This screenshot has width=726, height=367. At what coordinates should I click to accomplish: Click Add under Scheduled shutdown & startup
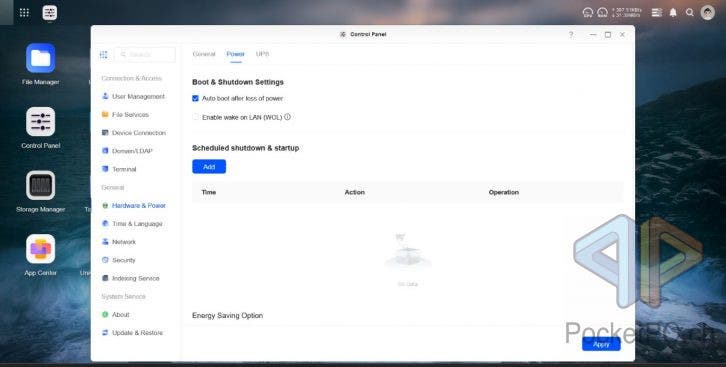coord(209,167)
